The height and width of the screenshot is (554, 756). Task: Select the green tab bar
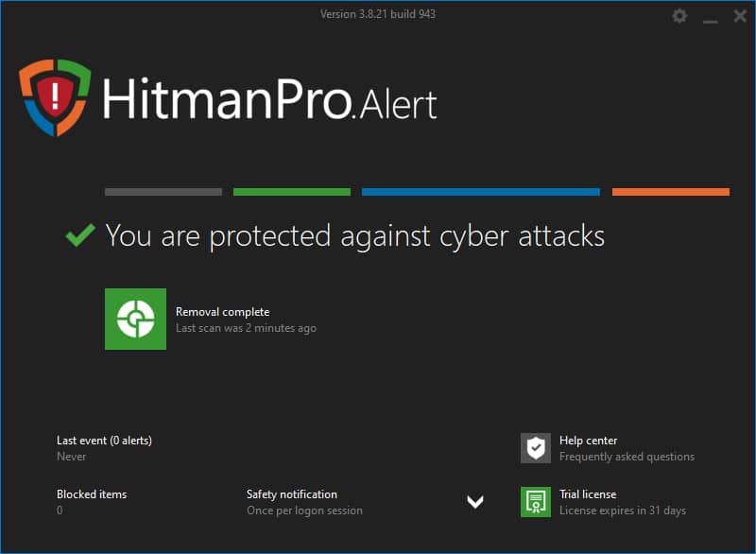[292, 192]
